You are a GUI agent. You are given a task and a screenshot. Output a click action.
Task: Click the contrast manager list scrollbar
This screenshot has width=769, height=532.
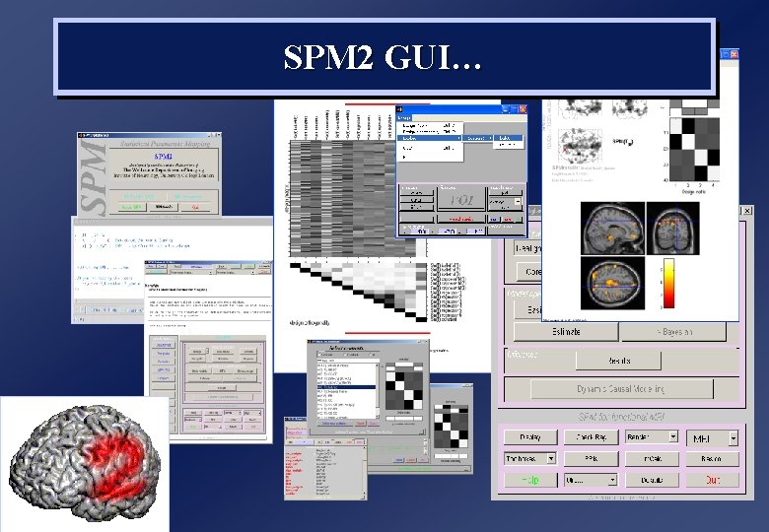click(x=378, y=391)
